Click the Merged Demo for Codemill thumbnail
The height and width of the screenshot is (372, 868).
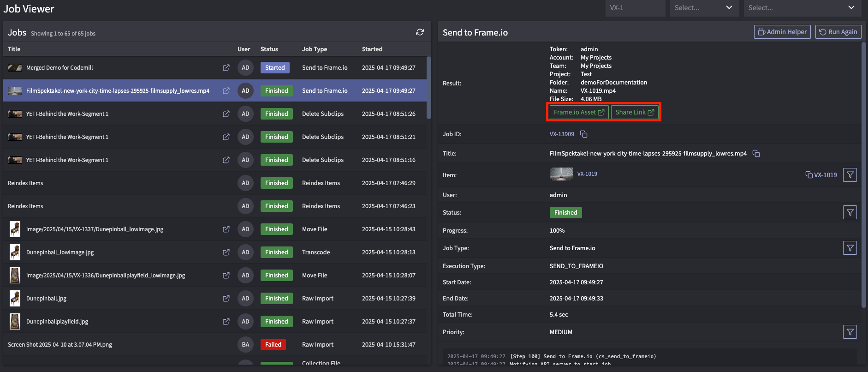(x=15, y=68)
